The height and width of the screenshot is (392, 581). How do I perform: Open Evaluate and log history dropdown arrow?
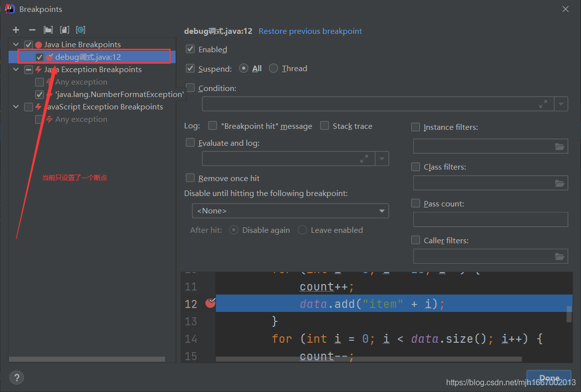[x=382, y=159]
